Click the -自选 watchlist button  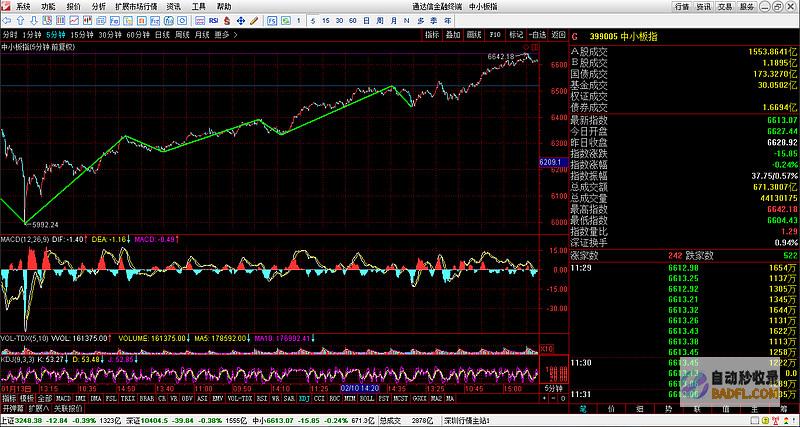coord(537,35)
